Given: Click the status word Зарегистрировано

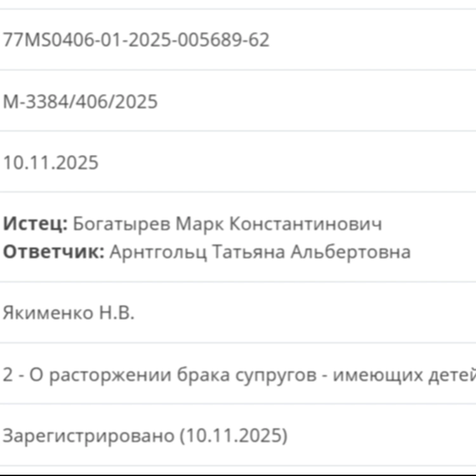Looking at the screenshot, I should tap(88, 436).
